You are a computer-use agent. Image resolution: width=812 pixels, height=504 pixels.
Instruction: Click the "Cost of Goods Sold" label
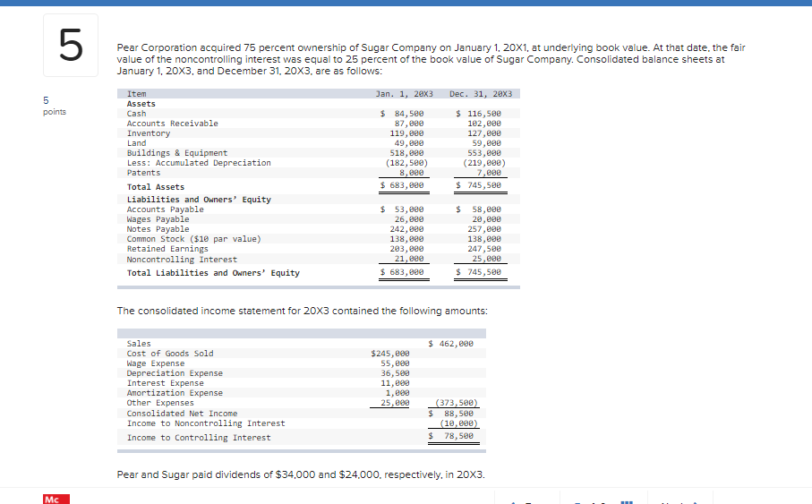pyautogui.click(x=170, y=354)
